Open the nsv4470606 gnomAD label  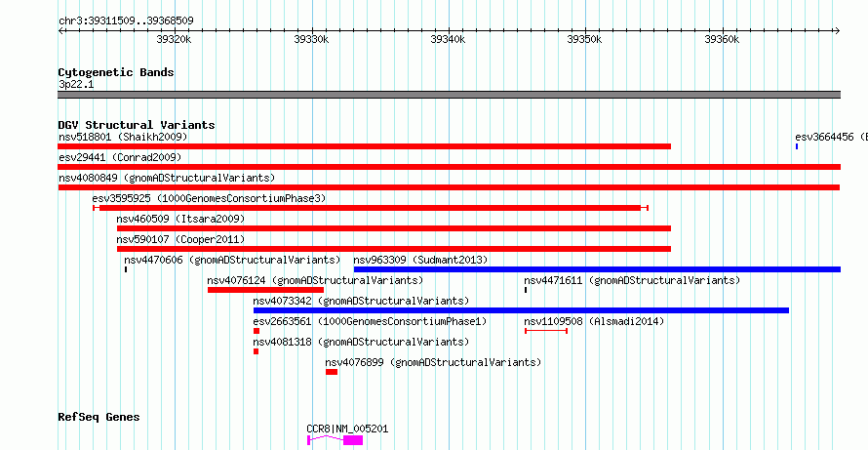232,260
